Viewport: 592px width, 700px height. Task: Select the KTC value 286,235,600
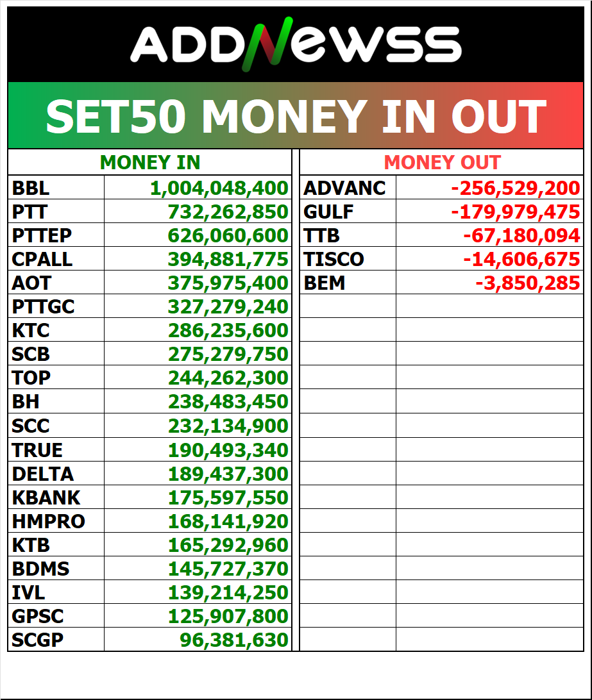228,330
